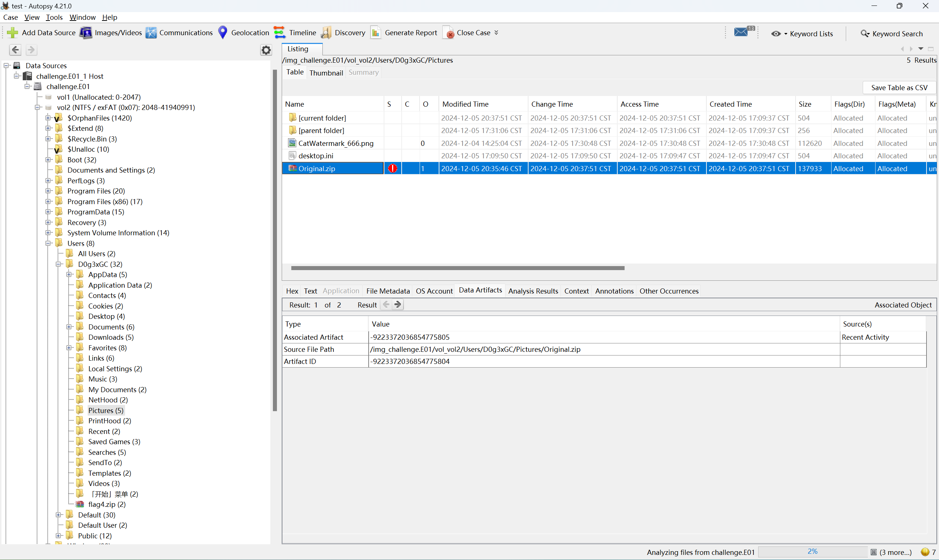939x560 pixels.
Task: Click the Original.zip notable score icon
Action: click(x=393, y=168)
